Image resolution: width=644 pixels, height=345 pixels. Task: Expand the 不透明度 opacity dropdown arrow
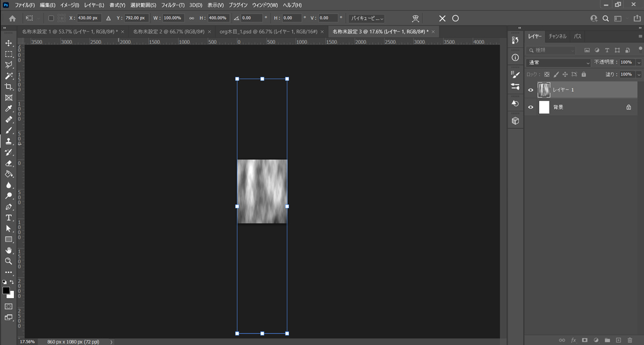639,63
